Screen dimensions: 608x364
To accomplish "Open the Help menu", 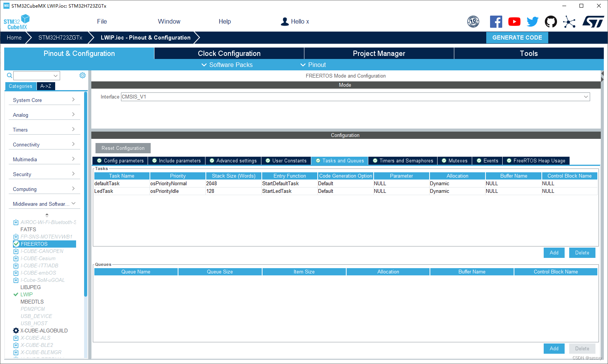I will (x=224, y=22).
